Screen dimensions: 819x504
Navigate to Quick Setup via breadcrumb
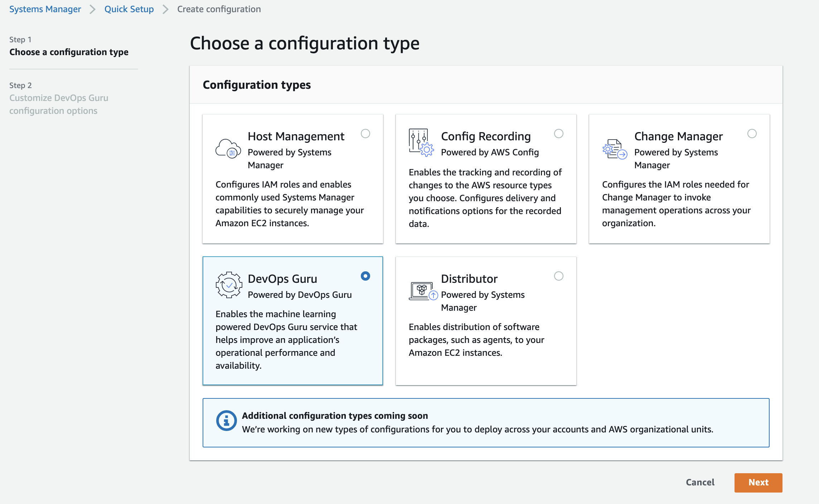(x=129, y=9)
